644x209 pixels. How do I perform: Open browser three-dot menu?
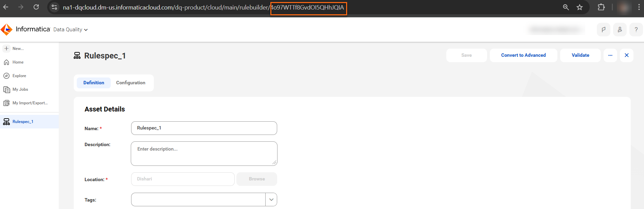(x=639, y=7)
